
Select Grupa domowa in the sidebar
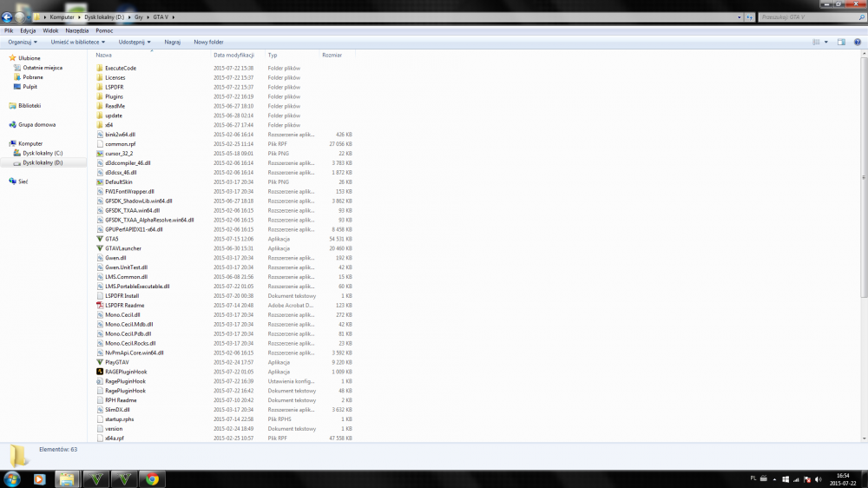coord(37,125)
